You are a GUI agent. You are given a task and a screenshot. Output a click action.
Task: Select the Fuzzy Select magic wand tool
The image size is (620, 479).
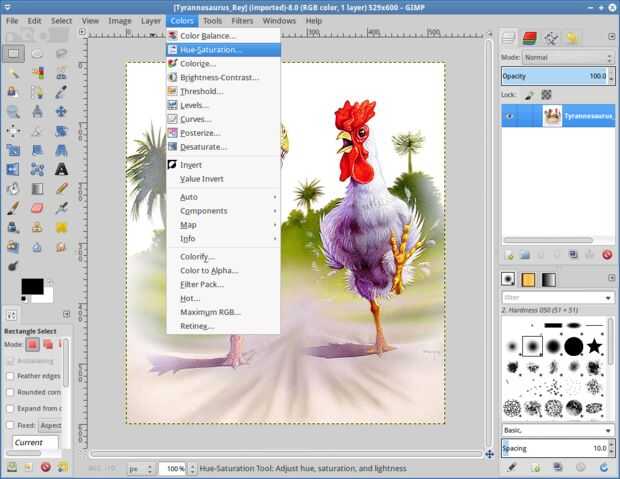[x=13, y=73]
